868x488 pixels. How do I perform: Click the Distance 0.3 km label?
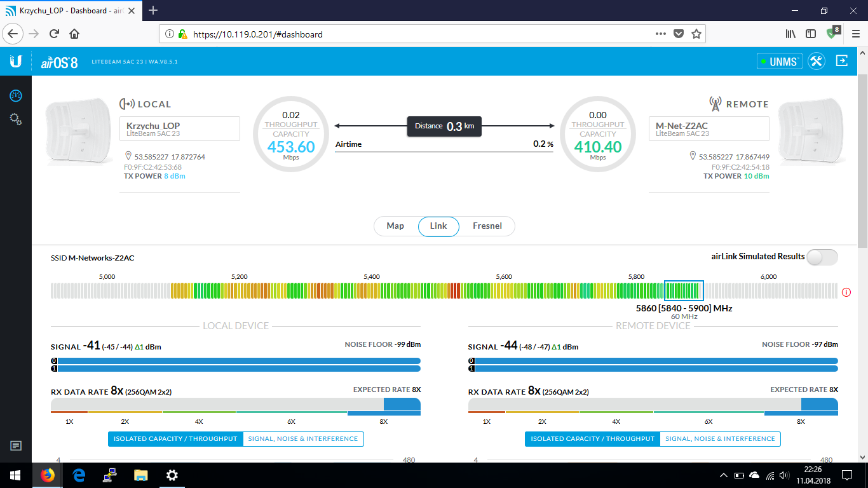pos(444,126)
